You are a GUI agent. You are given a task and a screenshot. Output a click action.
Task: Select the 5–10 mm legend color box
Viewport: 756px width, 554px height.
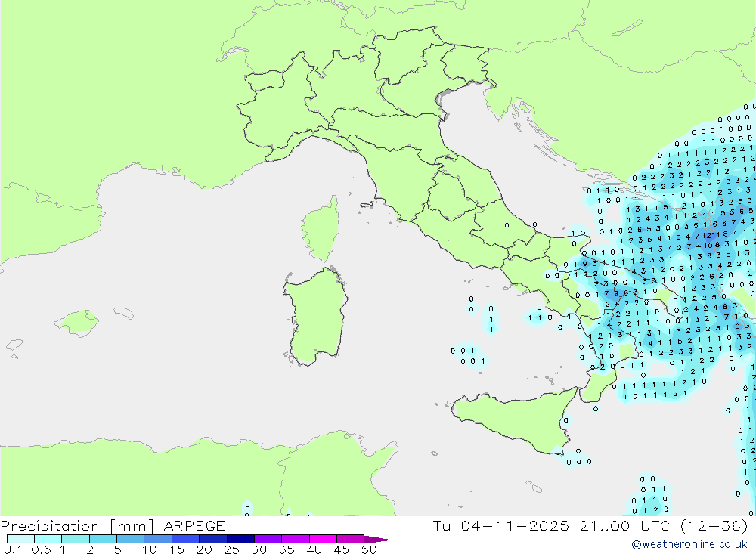[131, 539]
